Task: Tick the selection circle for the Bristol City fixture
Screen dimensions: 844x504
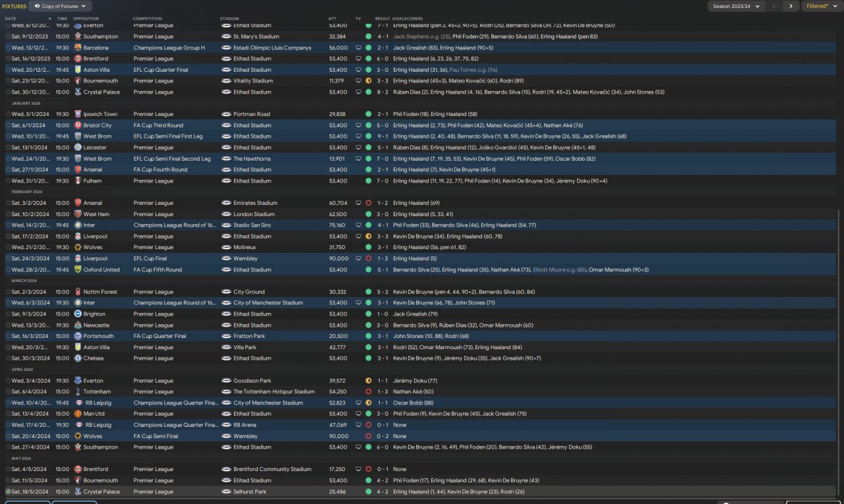Action: click(x=8, y=125)
